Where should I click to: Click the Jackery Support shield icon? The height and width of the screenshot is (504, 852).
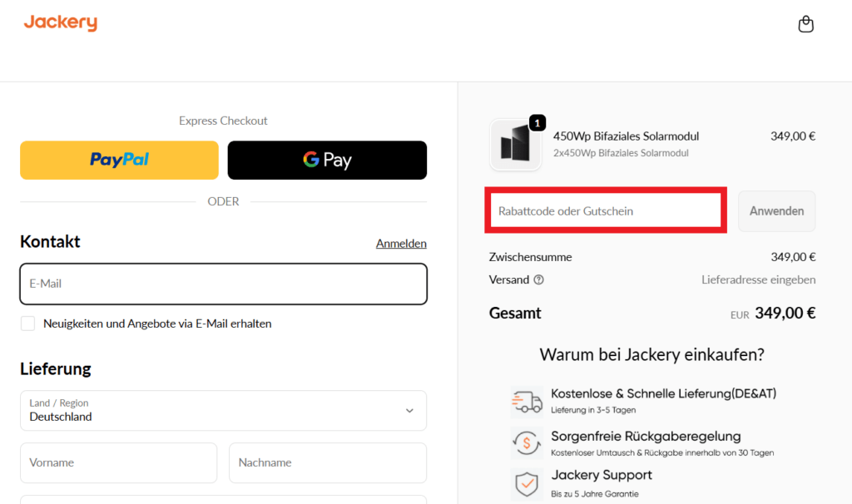[526, 483]
